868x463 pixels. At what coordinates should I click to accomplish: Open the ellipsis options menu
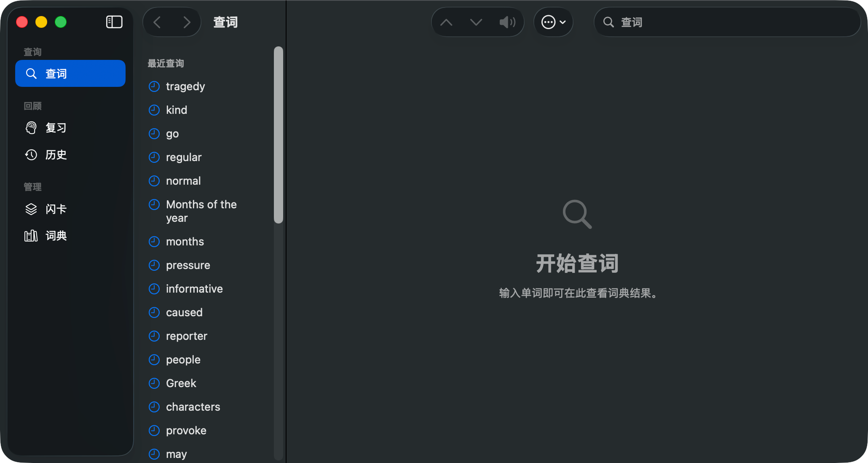point(553,22)
